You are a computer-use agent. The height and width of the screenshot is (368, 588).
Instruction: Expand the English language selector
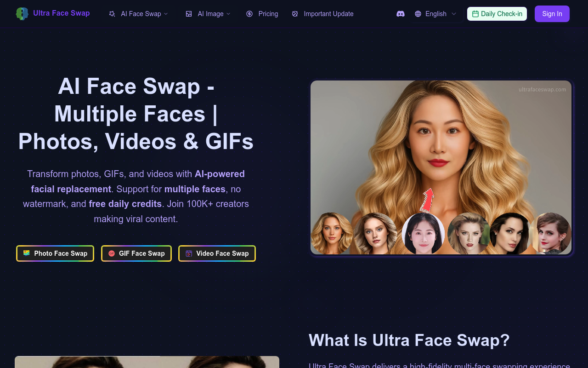(x=435, y=14)
